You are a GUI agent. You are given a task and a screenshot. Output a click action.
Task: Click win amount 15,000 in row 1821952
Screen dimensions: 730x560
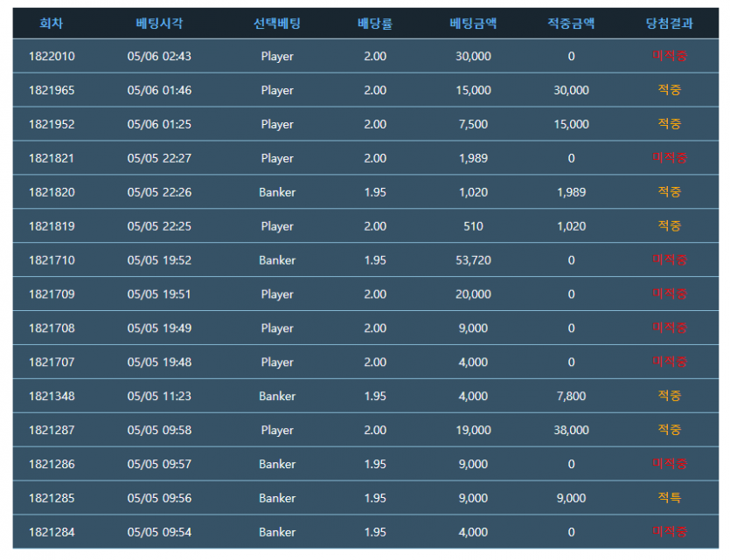tap(571, 124)
